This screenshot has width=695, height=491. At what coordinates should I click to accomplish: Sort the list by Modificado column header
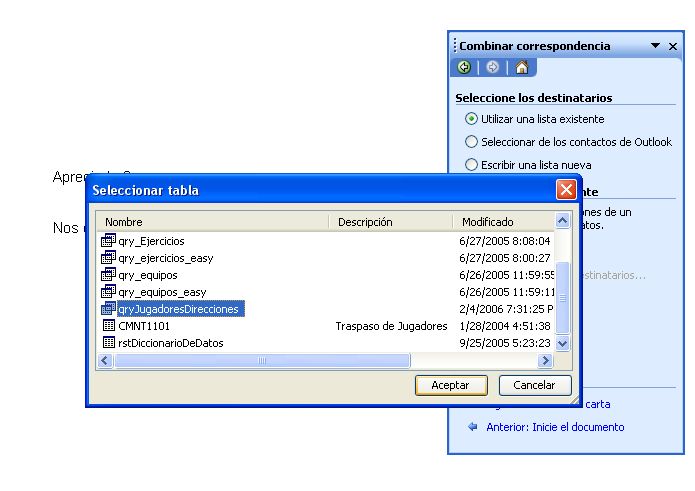pos(500,222)
